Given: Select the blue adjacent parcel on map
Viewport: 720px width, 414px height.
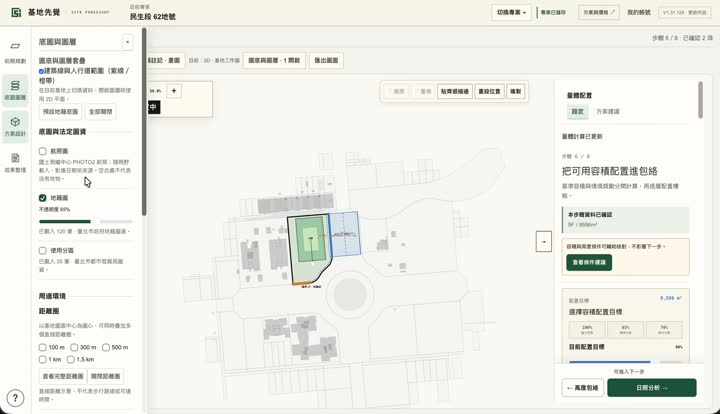Looking at the screenshot, I should tap(345, 234).
